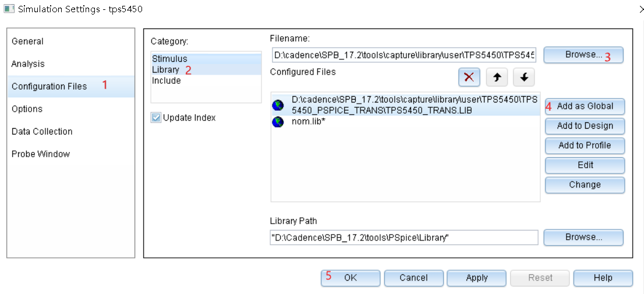Open the Probe Window settings

(x=70, y=154)
